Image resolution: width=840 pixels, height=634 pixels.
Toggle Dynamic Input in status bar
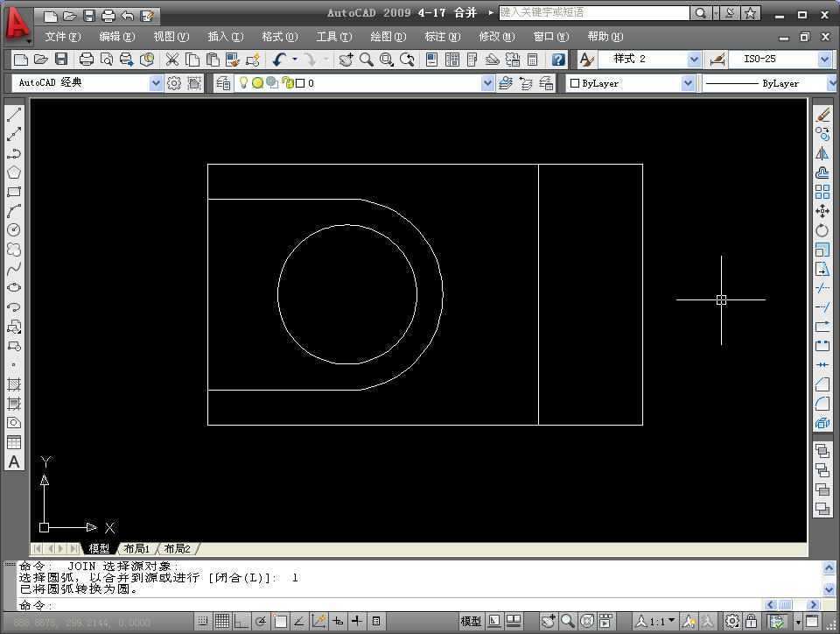pos(338,621)
